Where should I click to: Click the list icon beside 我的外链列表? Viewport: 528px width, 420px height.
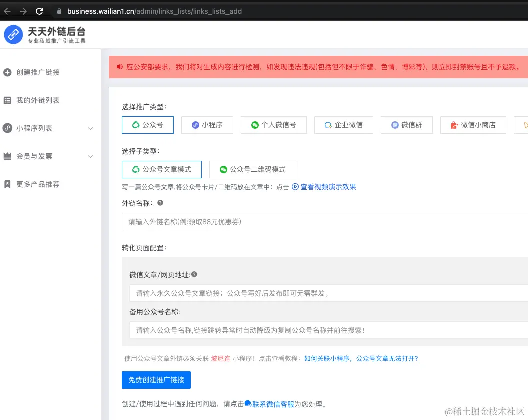click(7, 100)
